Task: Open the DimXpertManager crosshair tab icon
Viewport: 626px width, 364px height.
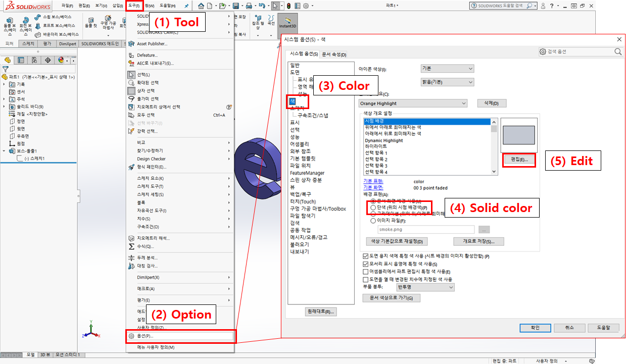Action: coord(48,60)
